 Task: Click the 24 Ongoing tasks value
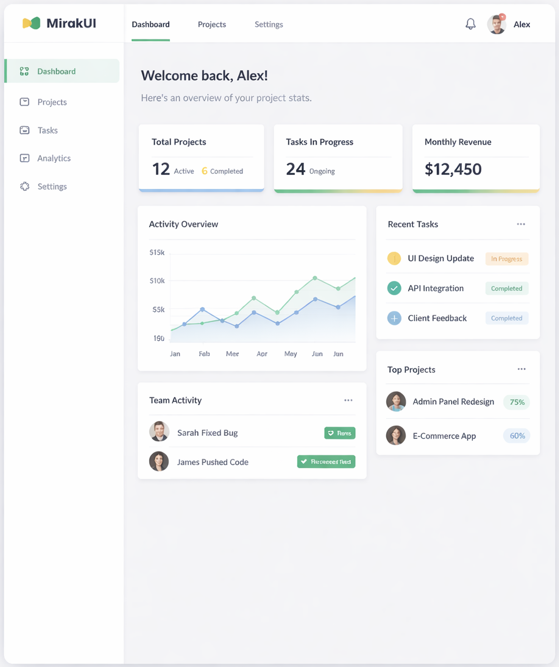pos(311,169)
